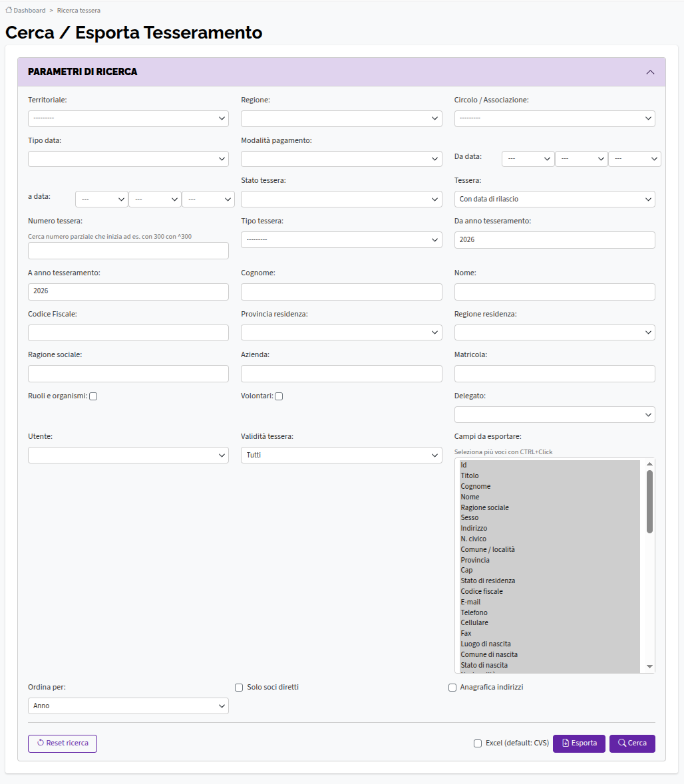Select E-mail in the export fields list
Image resolution: width=684 pixels, height=784 pixels.
pos(550,602)
